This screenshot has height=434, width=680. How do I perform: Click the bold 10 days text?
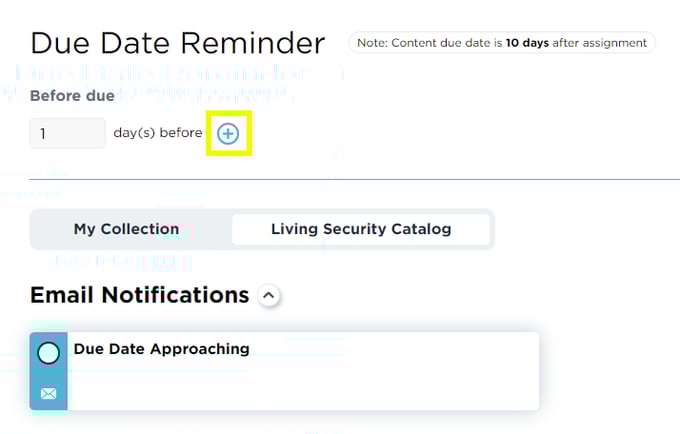[527, 42]
